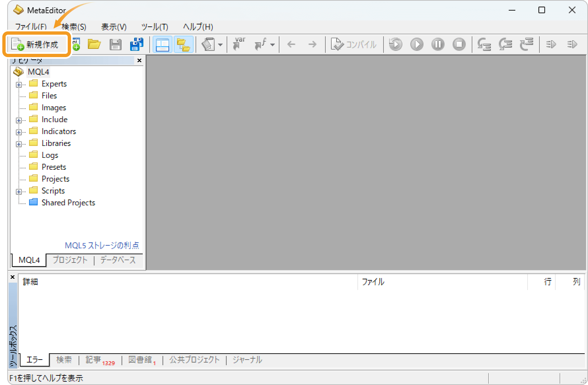Switch to the 公共プロジェクト tab

(195, 360)
